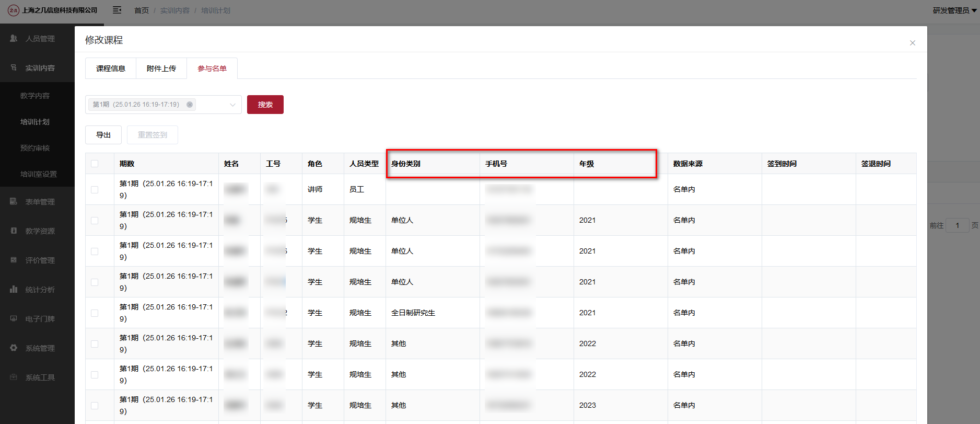This screenshot has width=980, height=424.
Task: Click 实训内容 sidebar icon
Action: pyautogui.click(x=14, y=67)
